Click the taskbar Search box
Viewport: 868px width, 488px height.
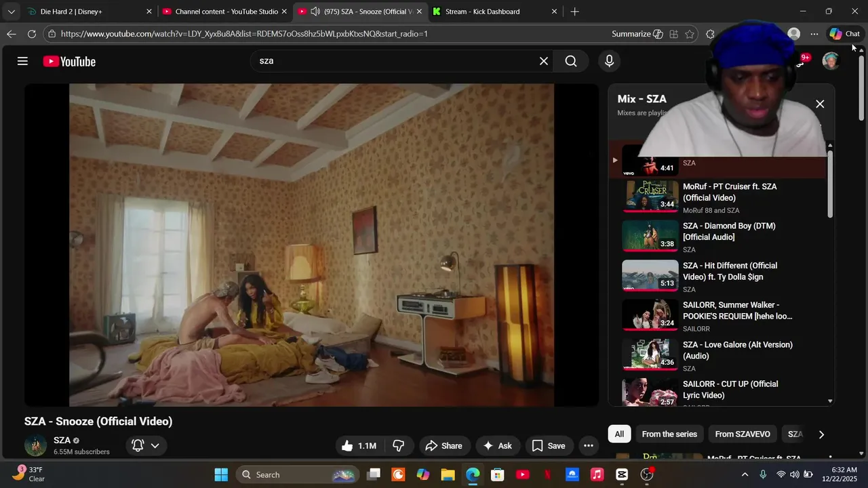(298, 474)
